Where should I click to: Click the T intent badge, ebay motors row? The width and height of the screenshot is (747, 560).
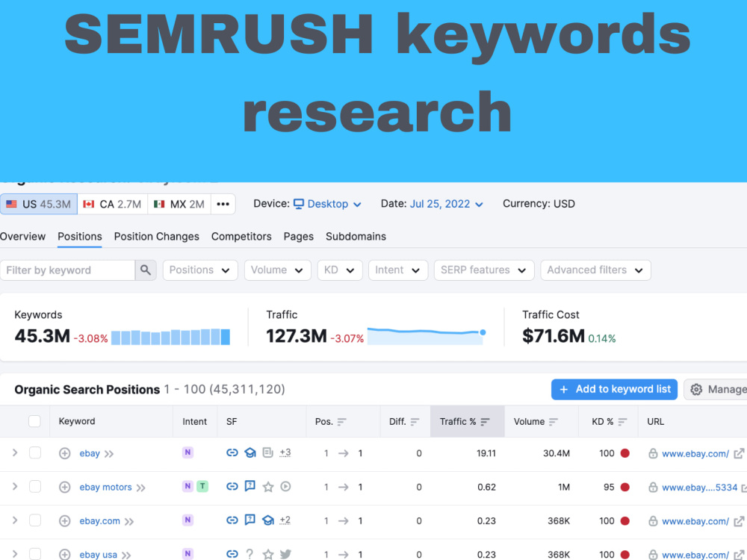click(x=202, y=486)
